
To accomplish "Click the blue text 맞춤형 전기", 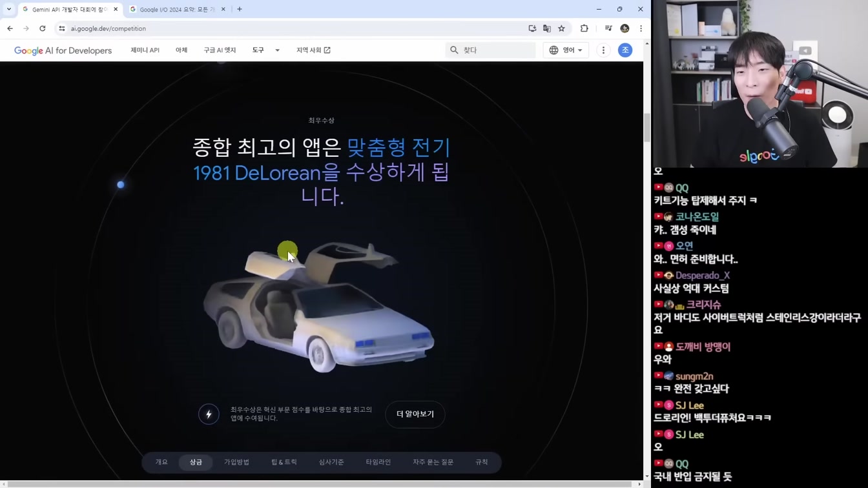I will click(398, 148).
